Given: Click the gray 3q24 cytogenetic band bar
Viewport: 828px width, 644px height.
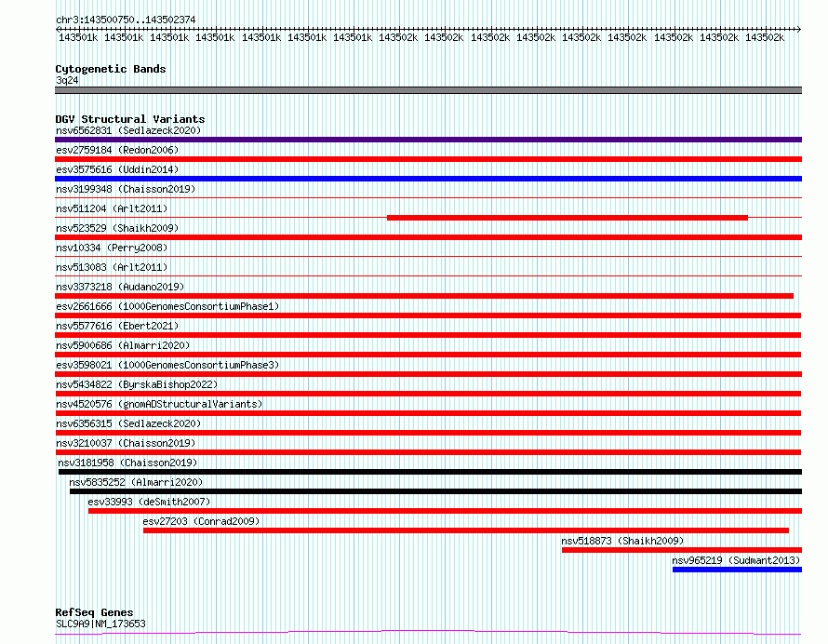Looking at the screenshot, I should tap(428, 90).
